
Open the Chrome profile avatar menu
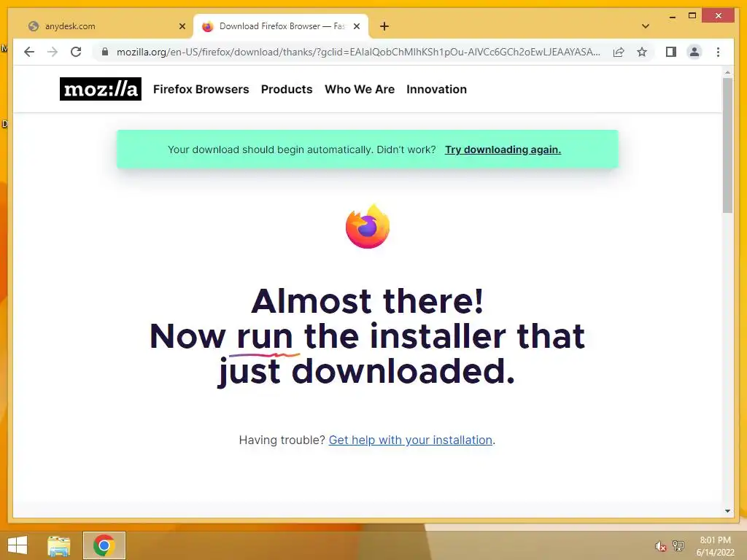[694, 52]
